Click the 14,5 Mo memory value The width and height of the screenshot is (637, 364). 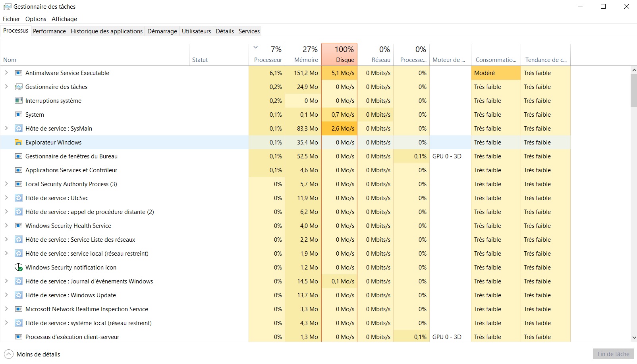[307, 281]
